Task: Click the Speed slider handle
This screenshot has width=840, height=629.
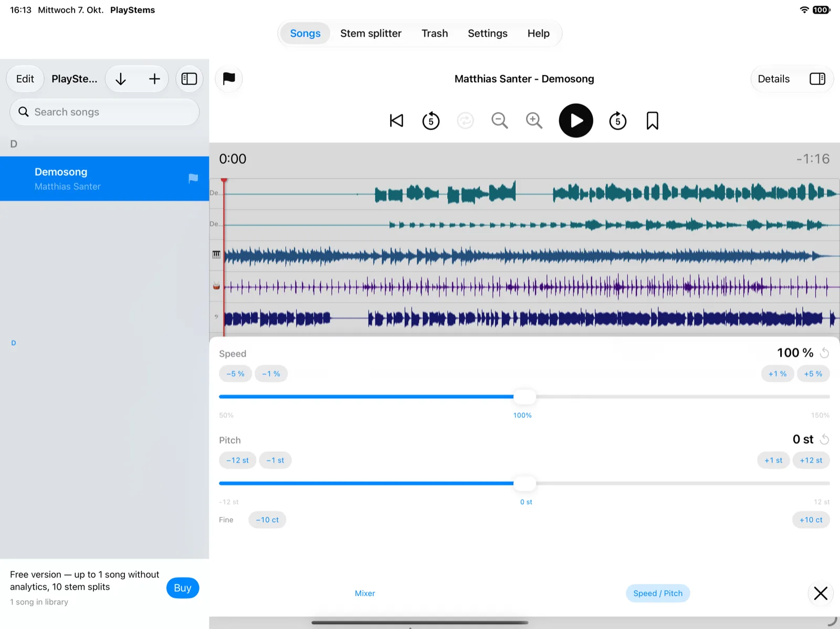Action: 524,397
